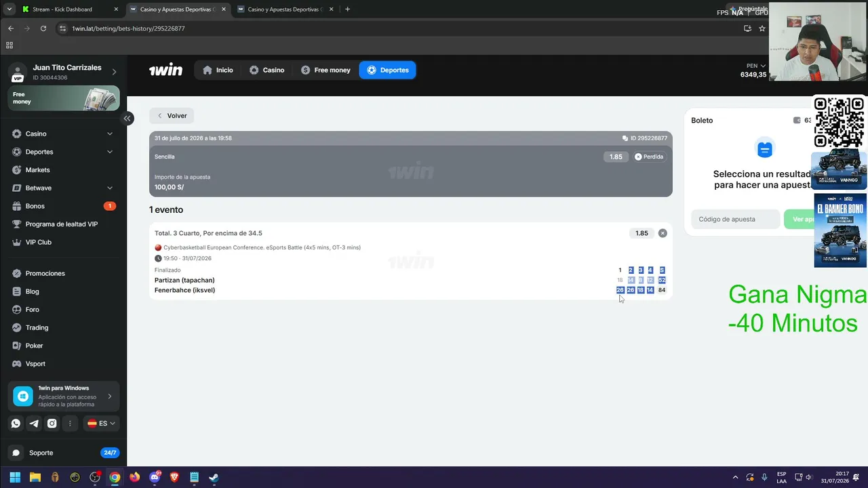This screenshot has height=488, width=868.
Task: Open new browser tab with plus icon
Action: 348,9
